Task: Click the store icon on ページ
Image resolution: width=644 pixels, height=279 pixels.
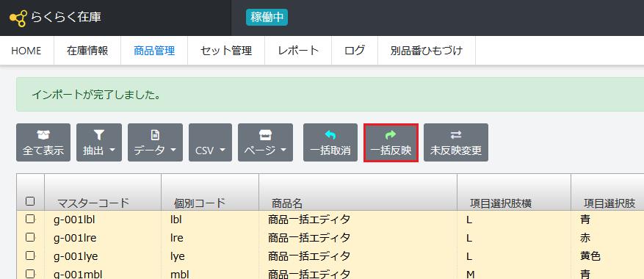Action: click(265, 134)
